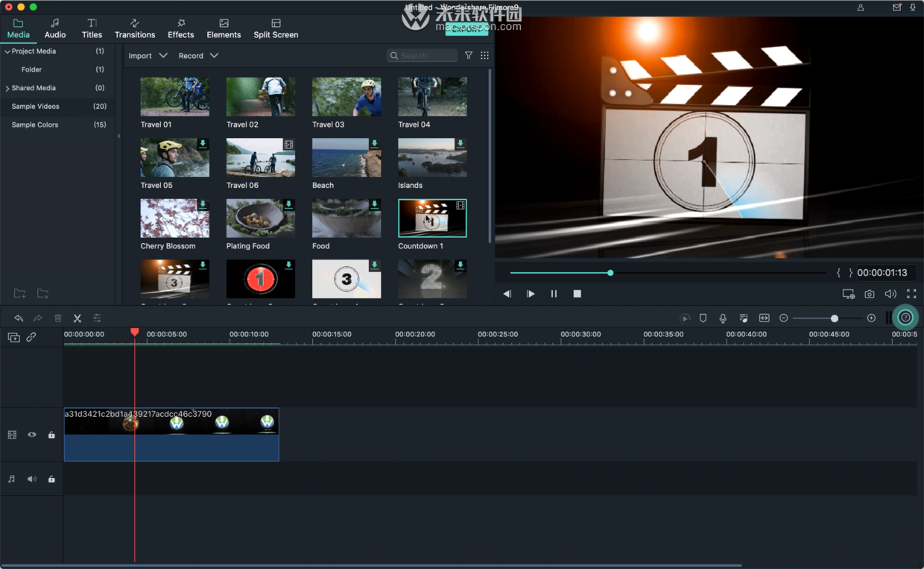The height and width of the screenshot is (569, 924).
Task: Zoom in timeline with plus icon
Action: [x=871, y=318]
